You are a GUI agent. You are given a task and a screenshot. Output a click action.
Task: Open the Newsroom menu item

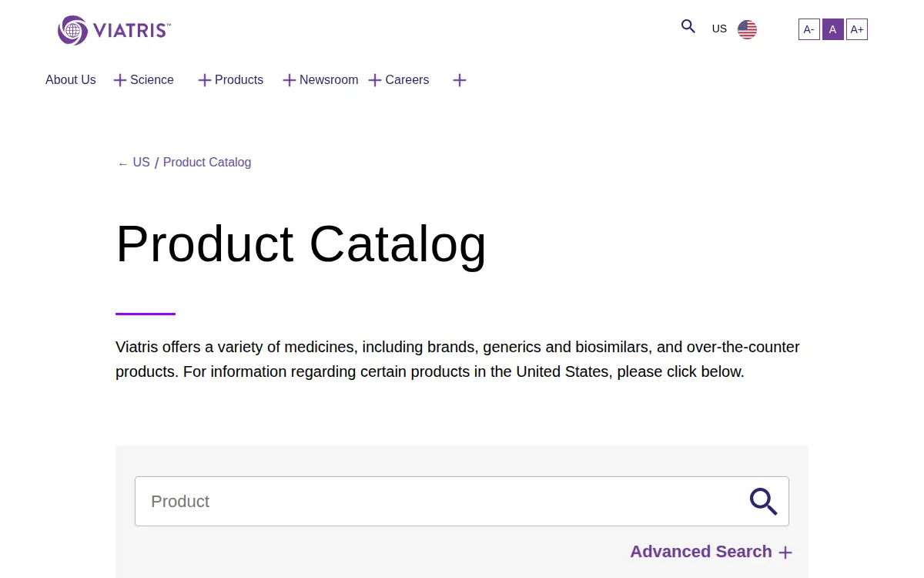point(329,80)
